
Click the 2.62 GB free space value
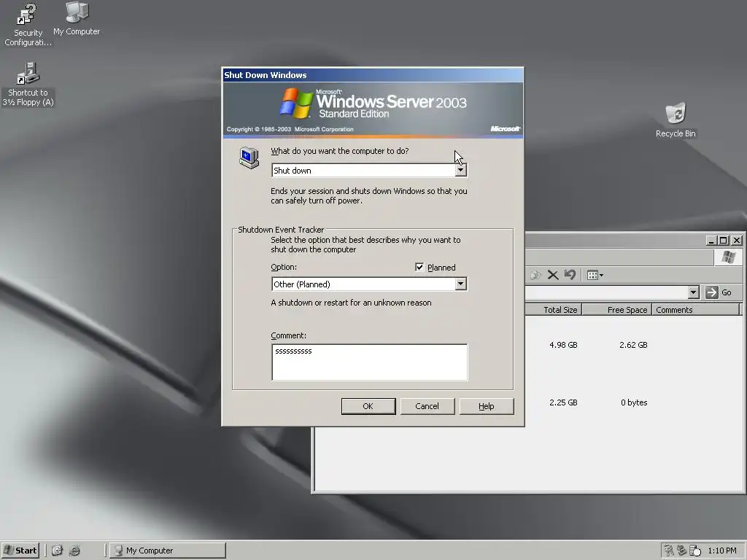(x=633, y=345)
